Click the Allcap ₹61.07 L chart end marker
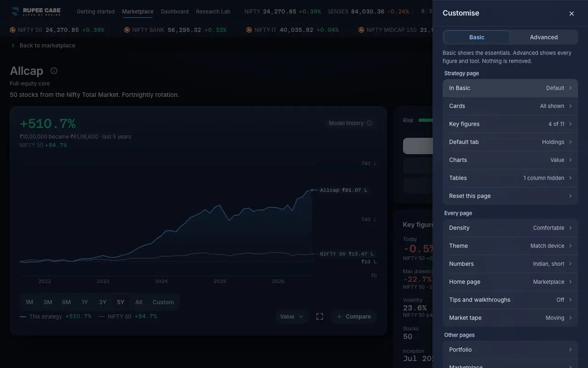Viewport: 588px width, 368px height. click(x=312, y=190)
